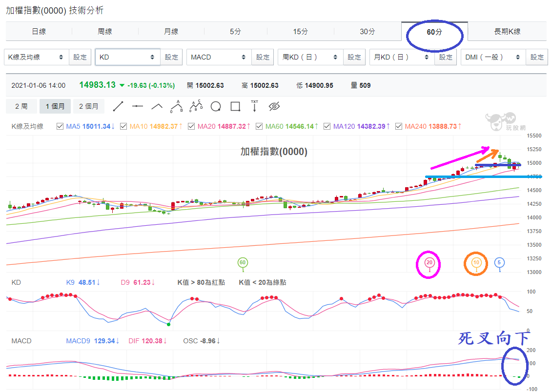Image resolution: width=552 pixels, height=392 pixels.
Task: Uncheck the MA10 moving average checkbox
Action: click(123, 126)
